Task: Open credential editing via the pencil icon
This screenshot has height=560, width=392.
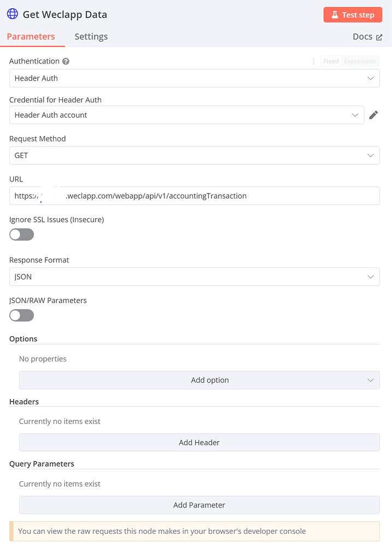Action: click(374, 115)
